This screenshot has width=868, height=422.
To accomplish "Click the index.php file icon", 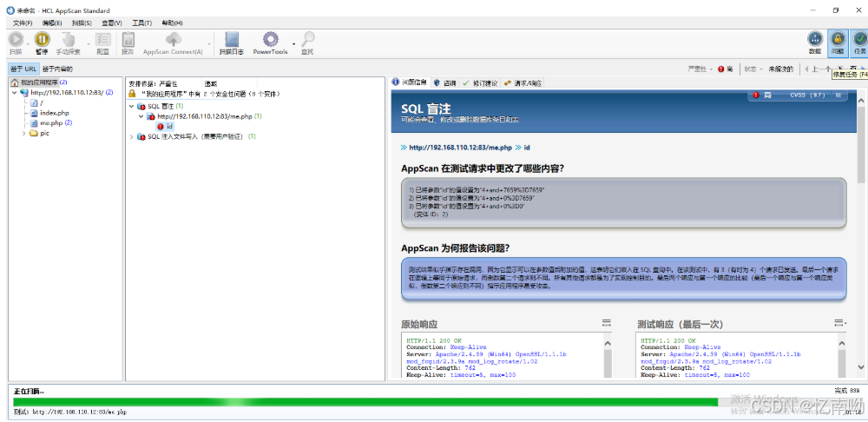I will pyautogui.click(x=35, y=113).
